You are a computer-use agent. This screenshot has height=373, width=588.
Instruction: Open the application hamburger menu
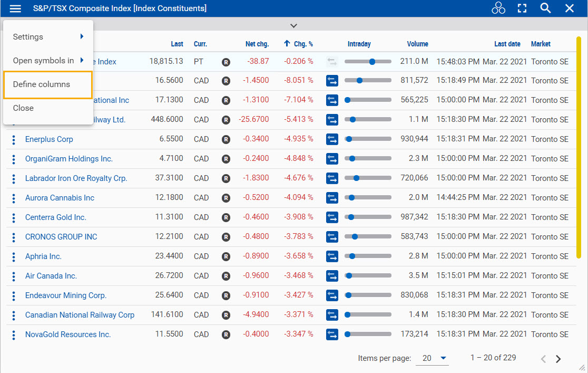[x=15, y=8]
